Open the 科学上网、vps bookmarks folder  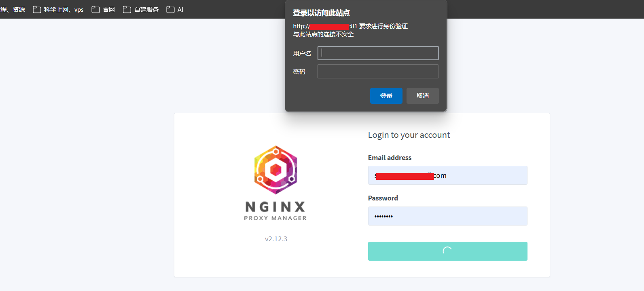[58, 9]
